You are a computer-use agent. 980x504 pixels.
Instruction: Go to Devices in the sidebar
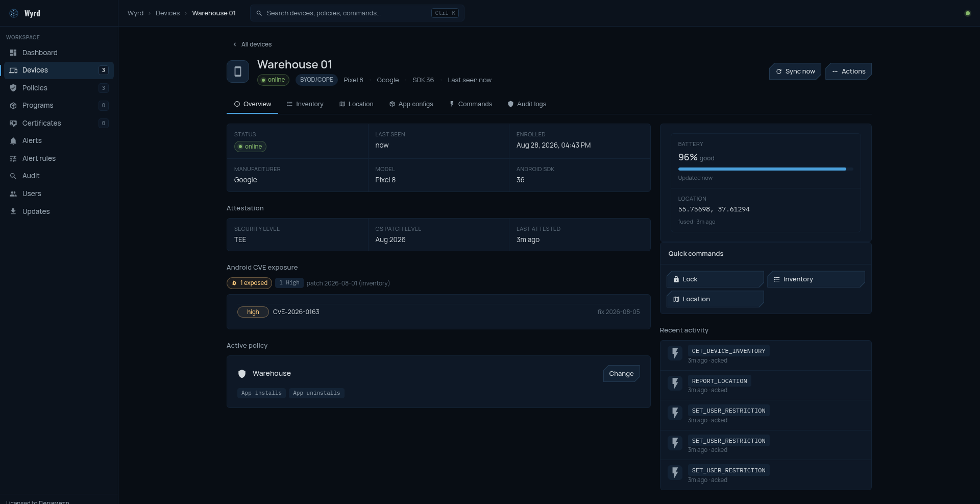(59, 70)
